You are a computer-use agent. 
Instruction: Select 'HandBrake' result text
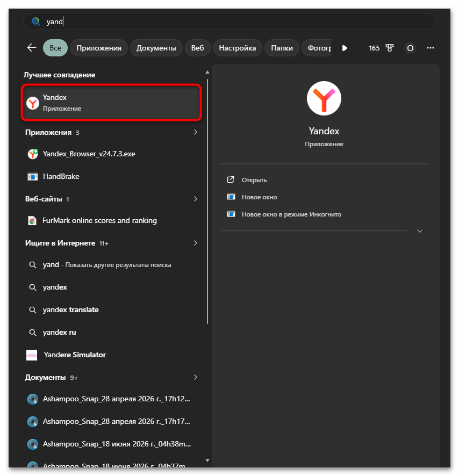pos(61,176)
